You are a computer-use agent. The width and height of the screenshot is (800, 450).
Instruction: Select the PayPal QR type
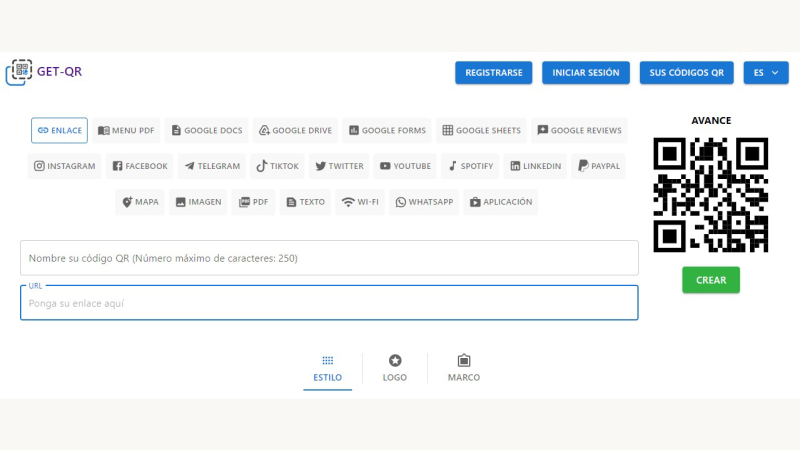coord(598,166)
